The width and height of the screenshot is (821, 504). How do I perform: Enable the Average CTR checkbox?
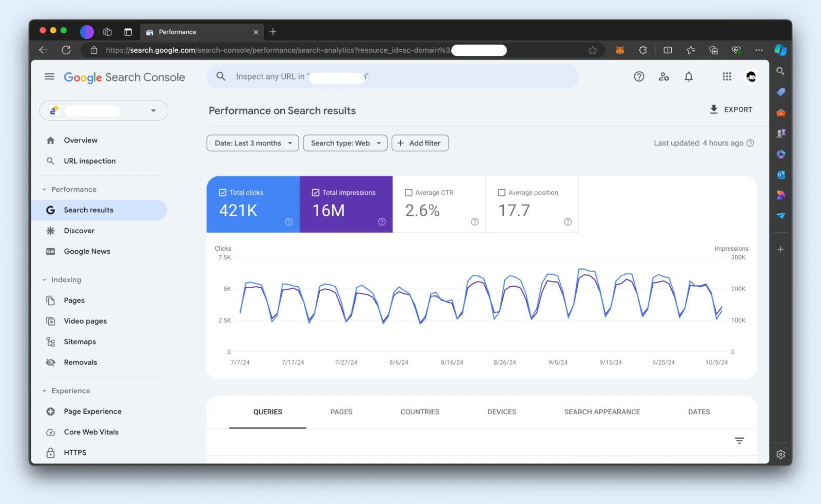408,193
